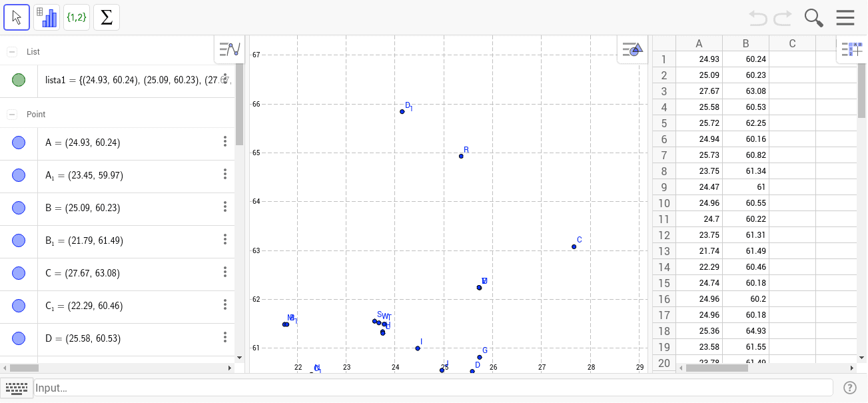The image size is (868, 403).
Task: Open the Sum sigma tool
Action: (107, 17)
